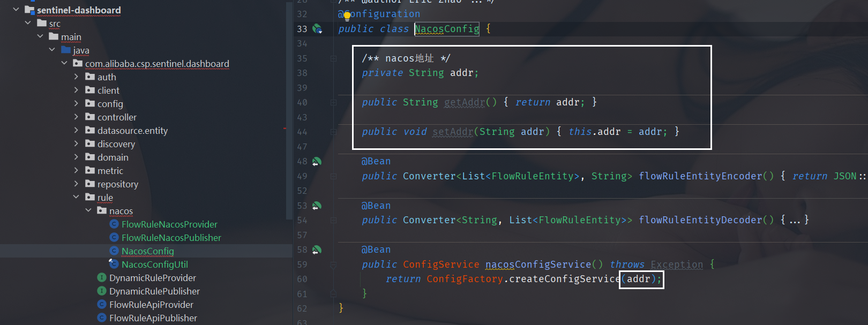The width and height of the screenshot is (868, 325).
Task: Click the bean gutter icon on line 48
Action: tap(317, 162)
